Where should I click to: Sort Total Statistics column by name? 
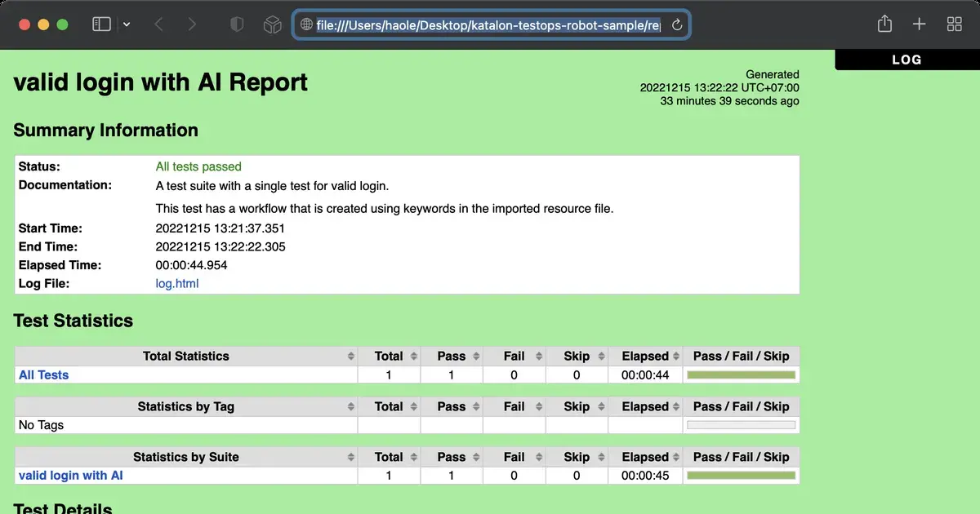pyautogui.click(x=186, y=357)
